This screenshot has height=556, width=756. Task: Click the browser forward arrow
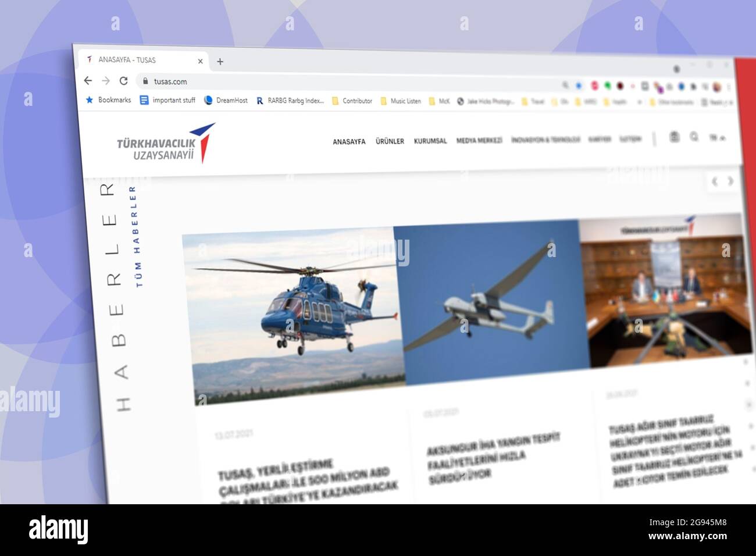pos(106,81)
